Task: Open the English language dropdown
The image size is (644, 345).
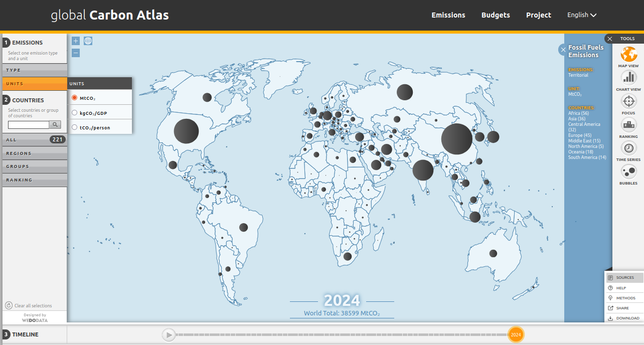Action: pyautogui.click(x=581, y=15)
